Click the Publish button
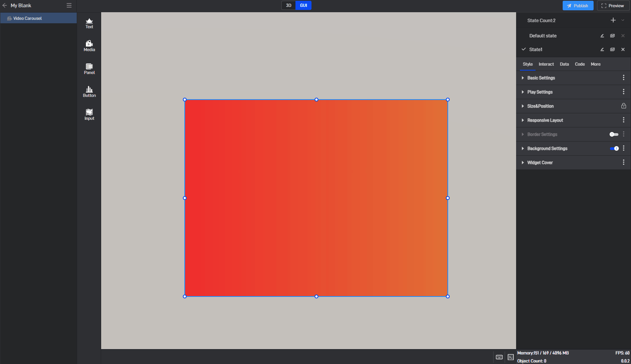The height and width of the screenshot is (364, 631). click(578, 6)
